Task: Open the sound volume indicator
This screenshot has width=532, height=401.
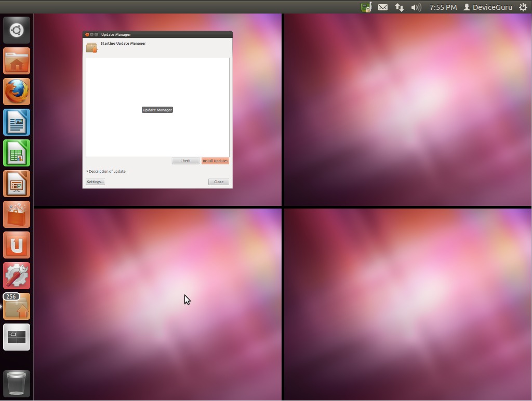Action: (x=416, y=7)
